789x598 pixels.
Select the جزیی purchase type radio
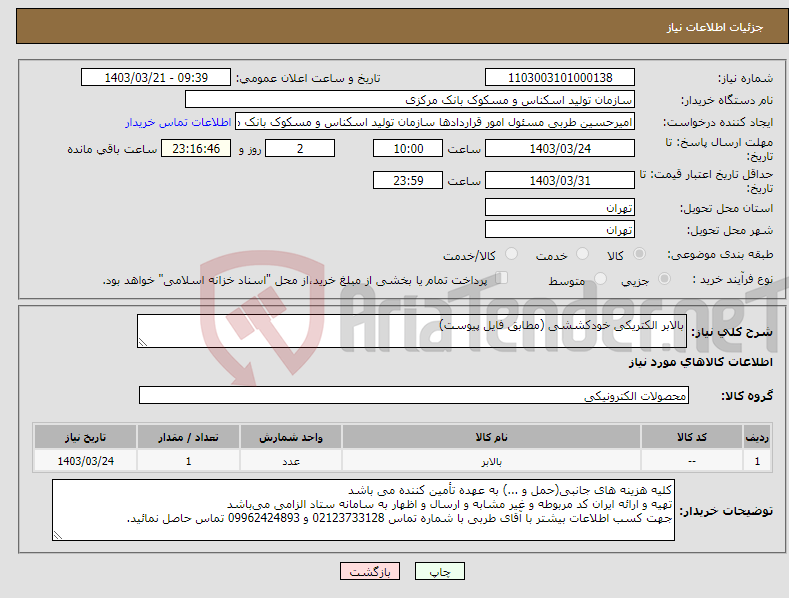coord(664,278)
